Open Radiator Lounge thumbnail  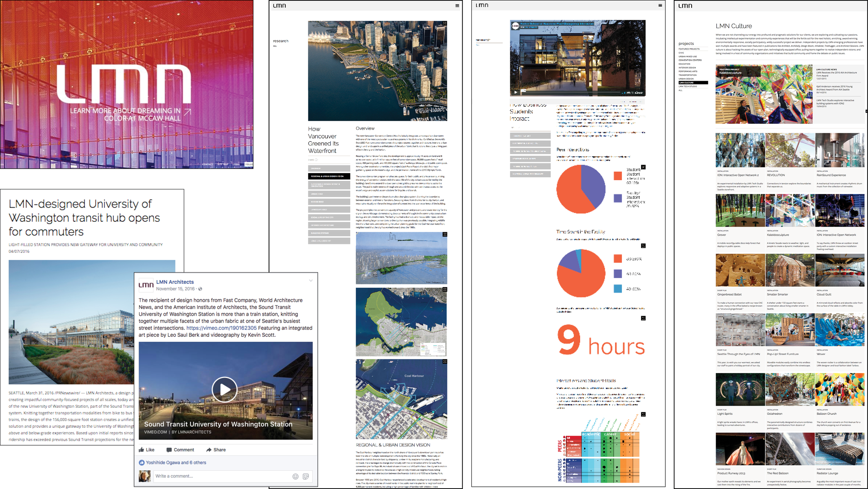(840, 449)
